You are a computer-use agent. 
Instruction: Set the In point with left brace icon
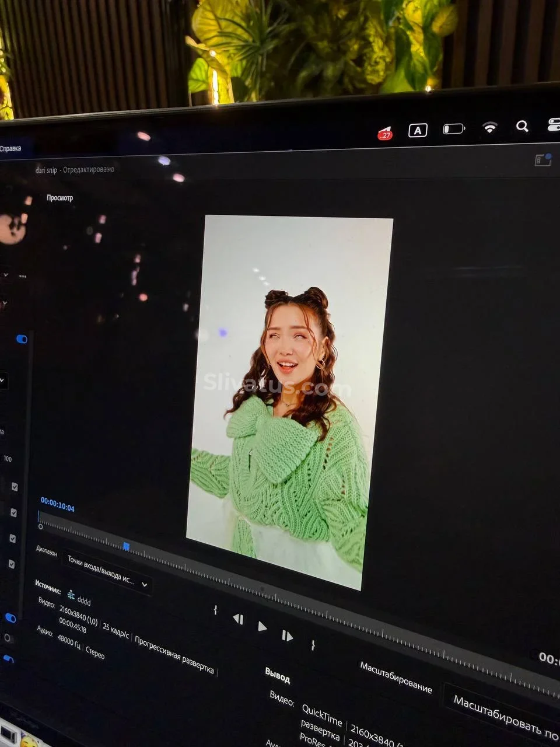click(215, 610)
